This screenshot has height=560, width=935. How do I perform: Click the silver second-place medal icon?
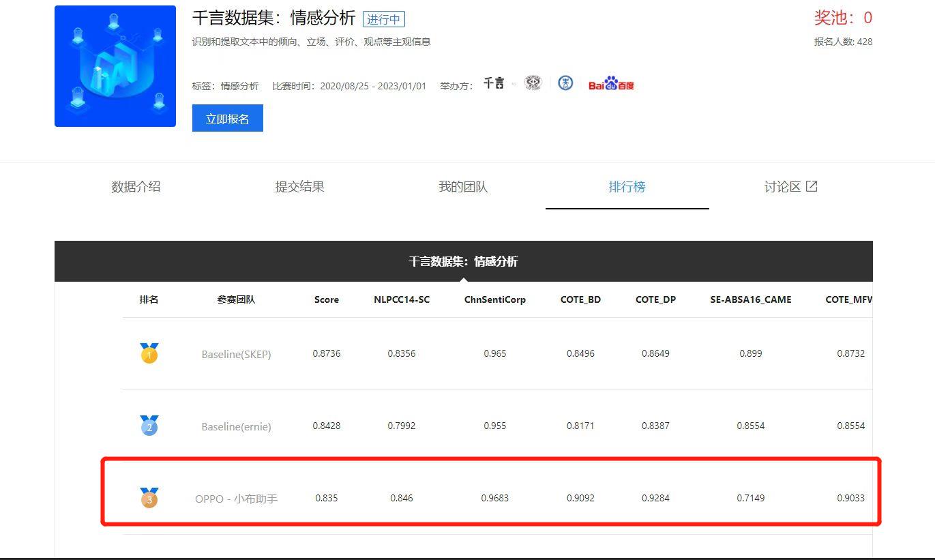[x=149, y=426]
